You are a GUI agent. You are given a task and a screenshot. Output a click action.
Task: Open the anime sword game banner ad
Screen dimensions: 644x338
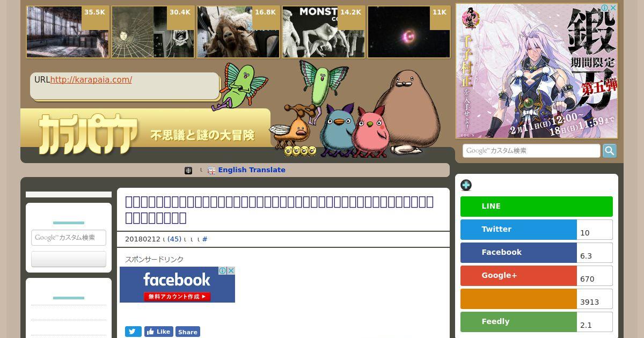click(x=537, y=71)
